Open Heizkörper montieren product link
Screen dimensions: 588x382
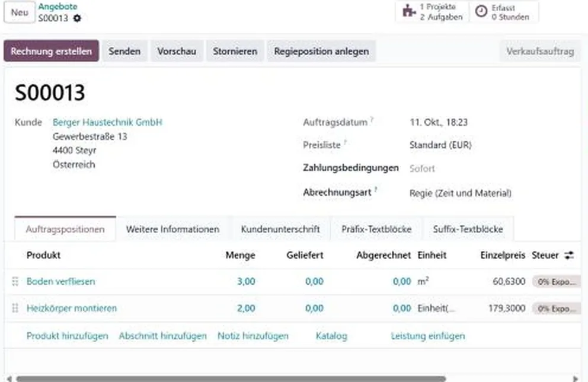(x=72, y=308)
